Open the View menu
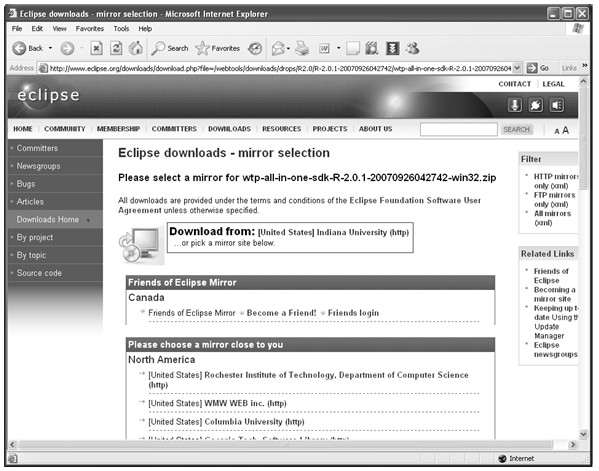This screenshot has width=599, height=471. click(59, 29)
